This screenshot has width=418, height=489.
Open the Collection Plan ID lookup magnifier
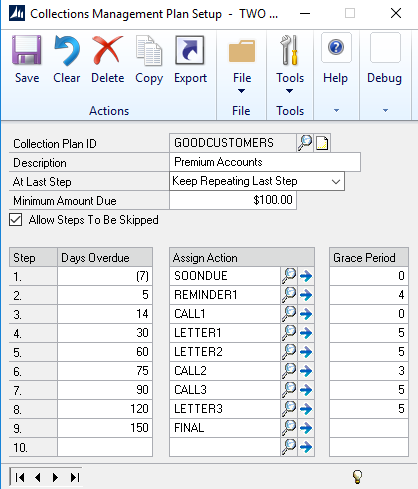coord(305,143)
